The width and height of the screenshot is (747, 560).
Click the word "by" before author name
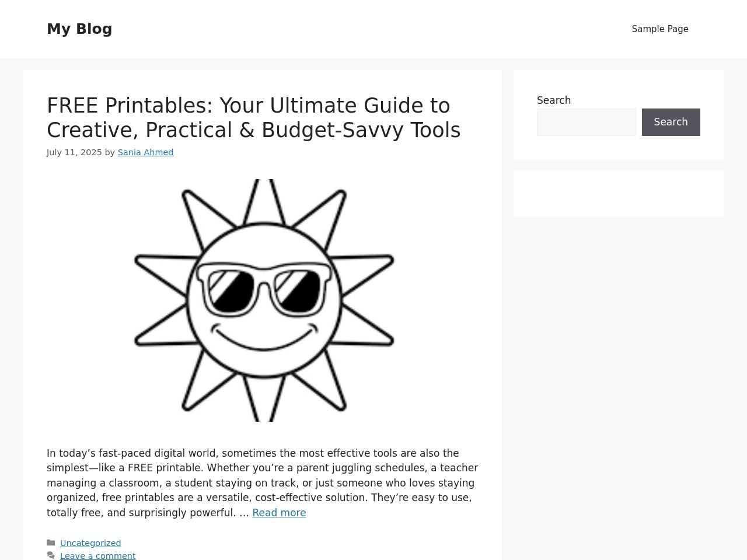click(110, 152)
